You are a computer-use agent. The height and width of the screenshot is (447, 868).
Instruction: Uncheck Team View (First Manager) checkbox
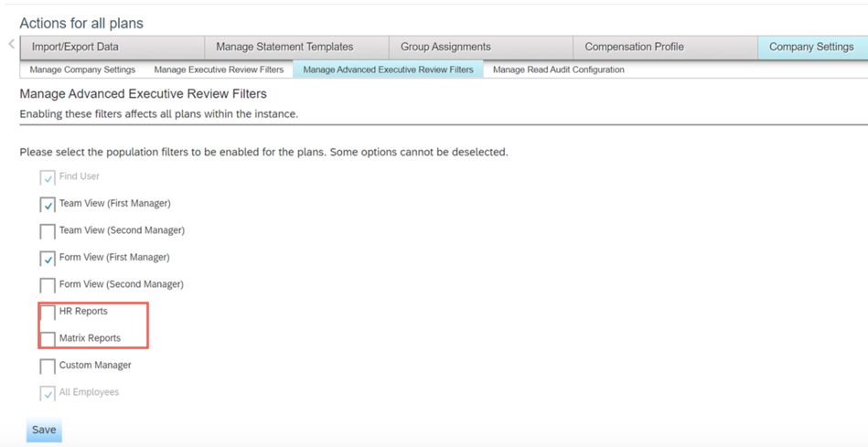(x=48, y=205)
